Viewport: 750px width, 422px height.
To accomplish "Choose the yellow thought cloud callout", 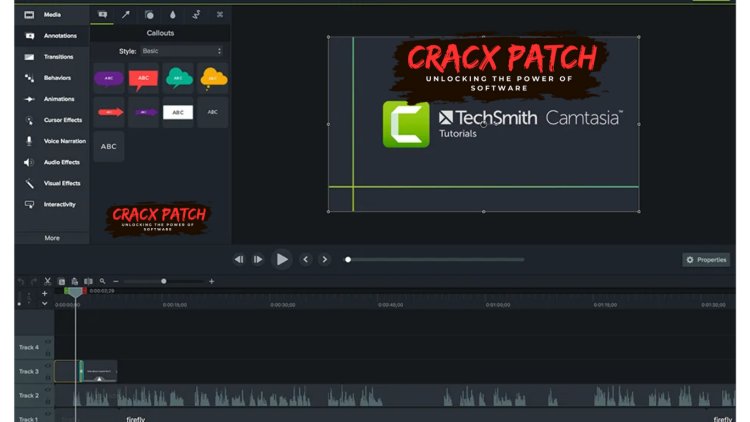I will [x=213, y=78].
